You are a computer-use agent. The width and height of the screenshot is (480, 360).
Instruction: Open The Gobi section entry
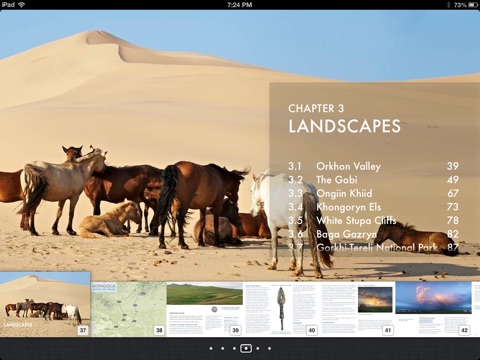[373, 180]
